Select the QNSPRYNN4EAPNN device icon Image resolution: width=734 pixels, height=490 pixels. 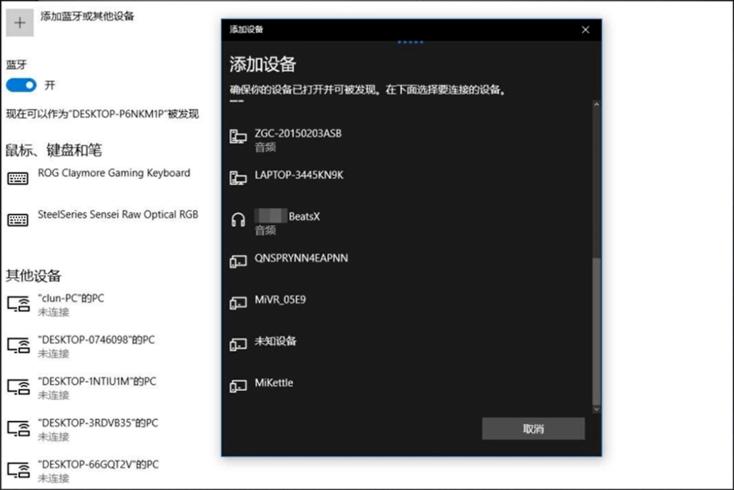(238, 261)
